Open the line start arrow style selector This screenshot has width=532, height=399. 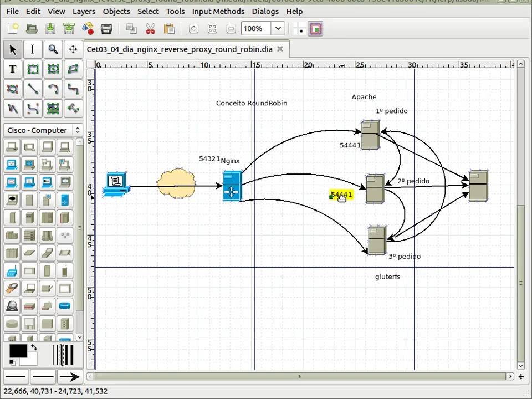[16, 377]
